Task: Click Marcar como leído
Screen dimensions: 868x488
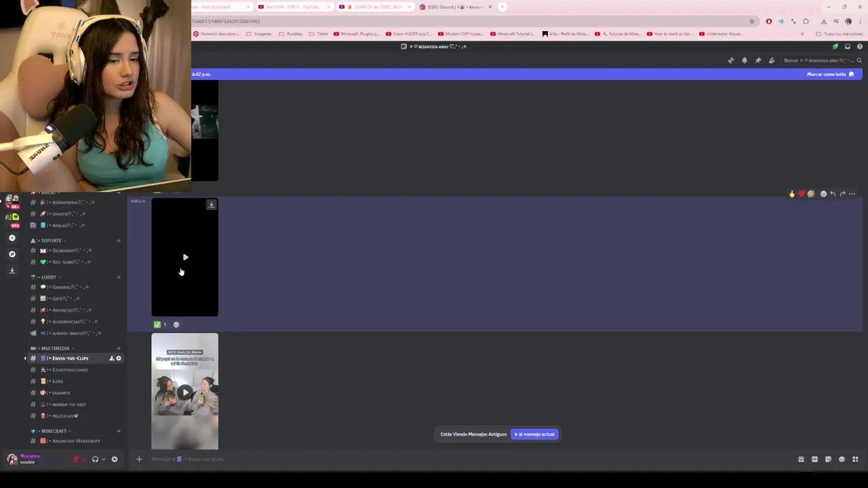Action: pos(830,74)
